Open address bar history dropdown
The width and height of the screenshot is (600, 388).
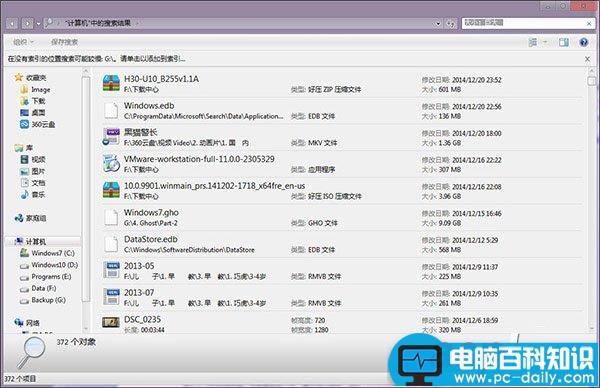pyautogui.click(x=438, y=24)
